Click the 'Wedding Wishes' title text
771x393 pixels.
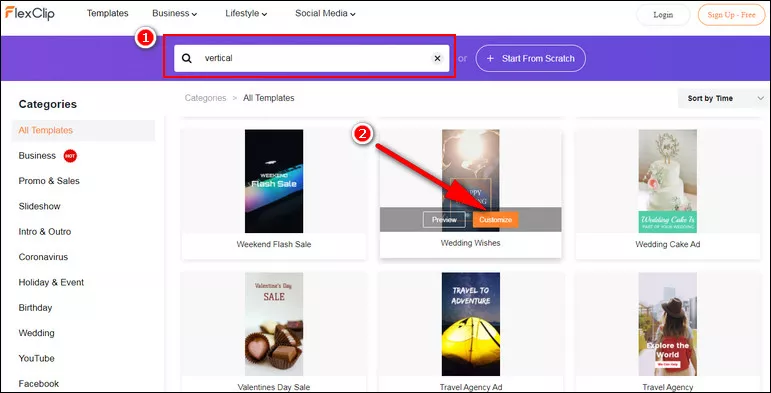471,243
